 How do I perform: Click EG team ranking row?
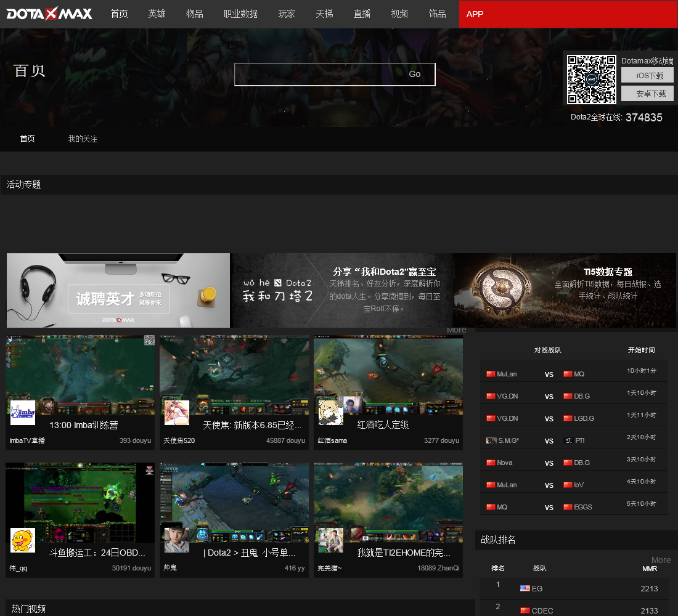pos(573,588)
